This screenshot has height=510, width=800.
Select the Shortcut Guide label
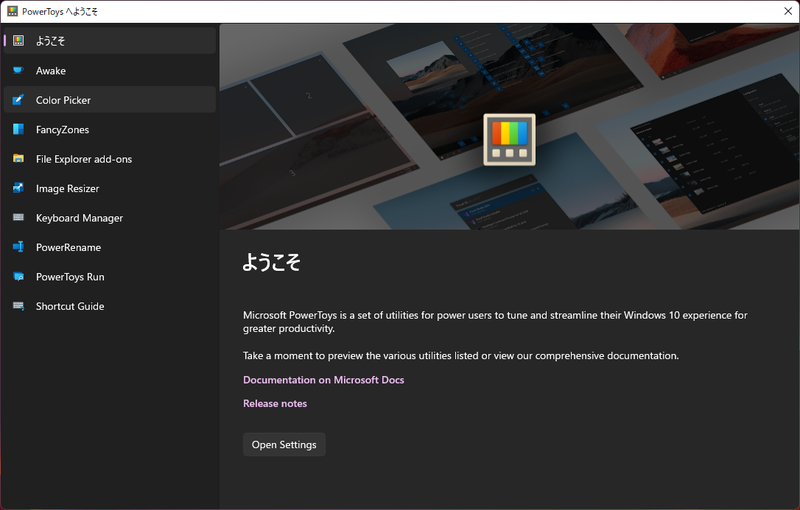pos(70,306)
